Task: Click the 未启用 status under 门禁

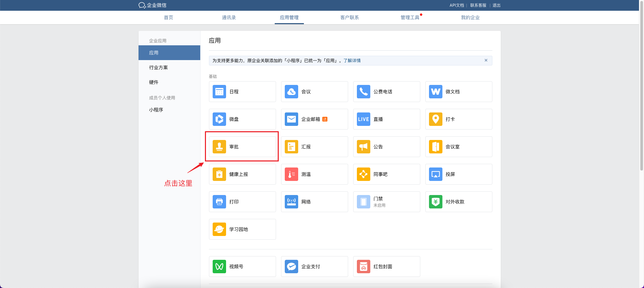Action: coord(379,205)
